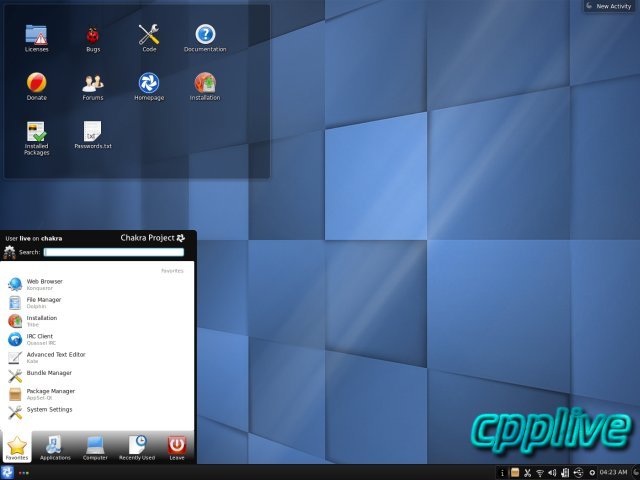Launch Installation Tribe from the Favorites menu

pyautogui.click(x=97, y=321)
